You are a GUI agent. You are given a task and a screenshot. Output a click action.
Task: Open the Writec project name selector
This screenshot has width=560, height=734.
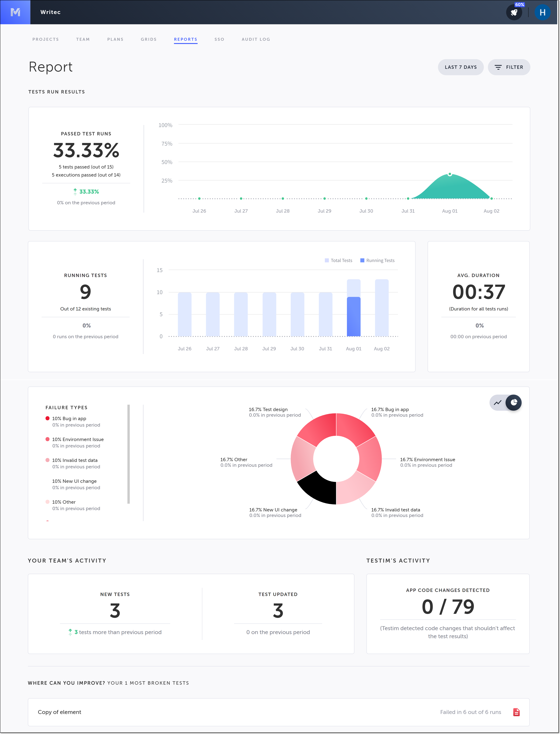point(50,12)
